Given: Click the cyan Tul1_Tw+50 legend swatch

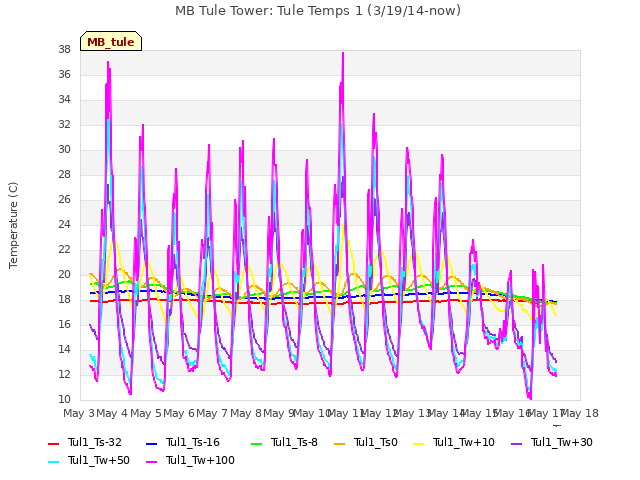Looking at the screenshot, I should click(x=53, y=461).
